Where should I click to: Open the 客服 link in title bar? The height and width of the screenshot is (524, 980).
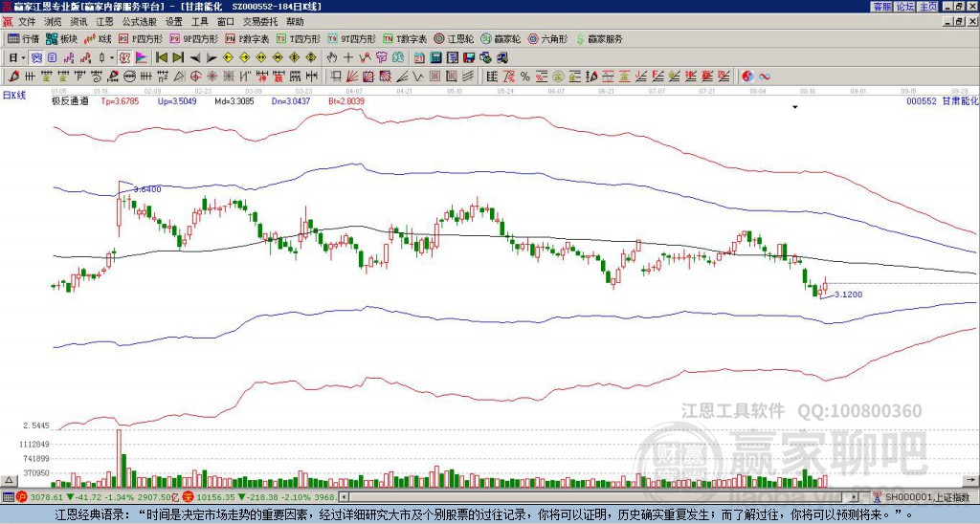point(881,7)
